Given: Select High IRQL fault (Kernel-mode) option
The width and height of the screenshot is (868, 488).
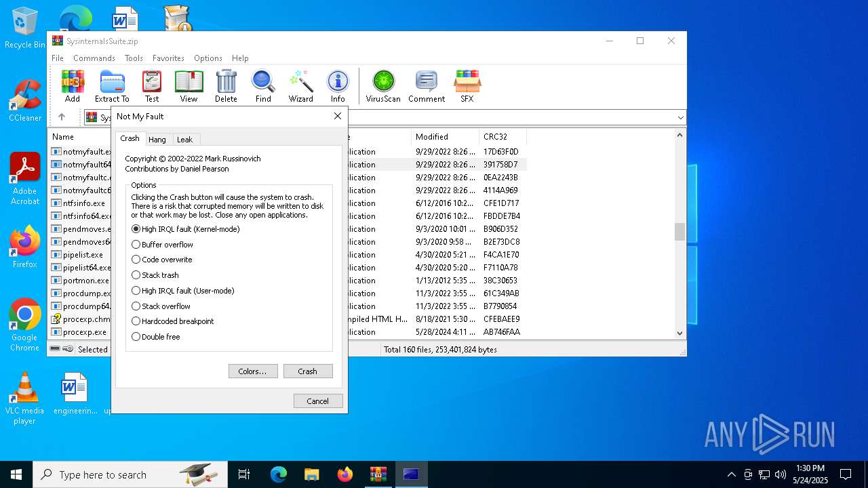Looking at the screenshot, I should coord(186,229).
